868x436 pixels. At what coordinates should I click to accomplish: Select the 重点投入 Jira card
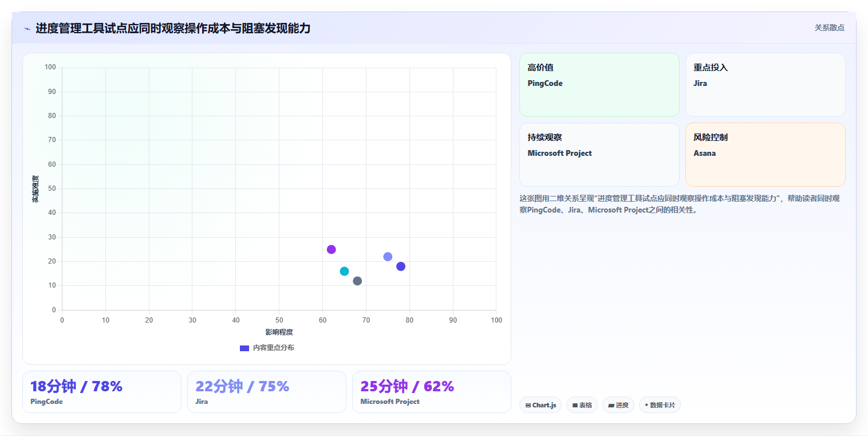[x=765, y=85]
